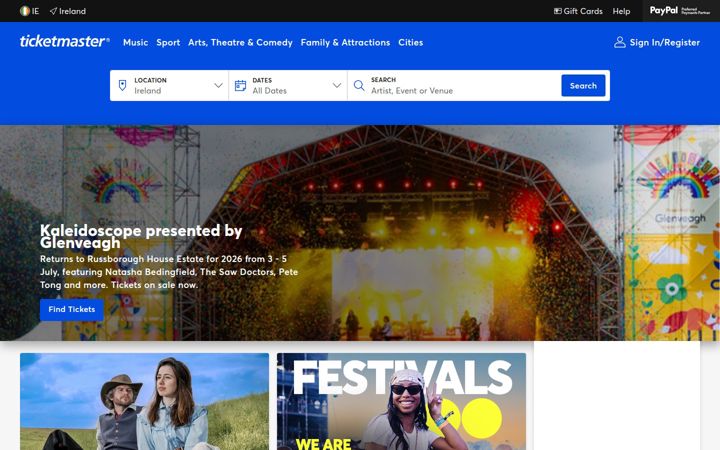Click Find Tickets for Kaleidoscope

pyautogui.click(x=72, y=309)
